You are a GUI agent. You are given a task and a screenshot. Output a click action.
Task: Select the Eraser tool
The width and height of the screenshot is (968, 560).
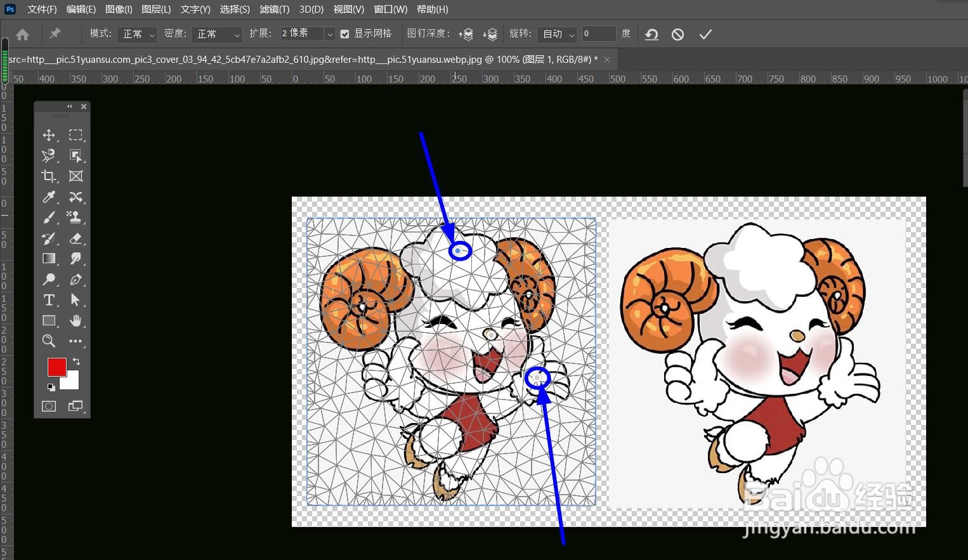(x=75, y=238)
